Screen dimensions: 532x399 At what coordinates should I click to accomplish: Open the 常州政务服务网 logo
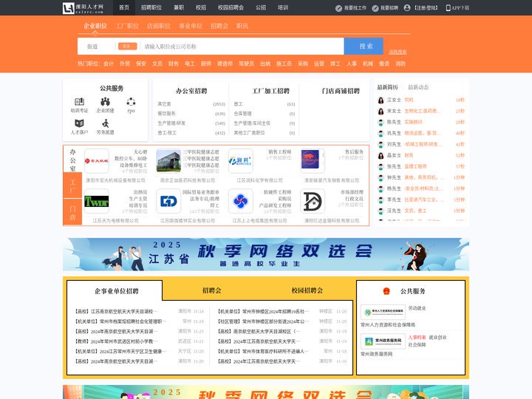[x=383, y=341]
